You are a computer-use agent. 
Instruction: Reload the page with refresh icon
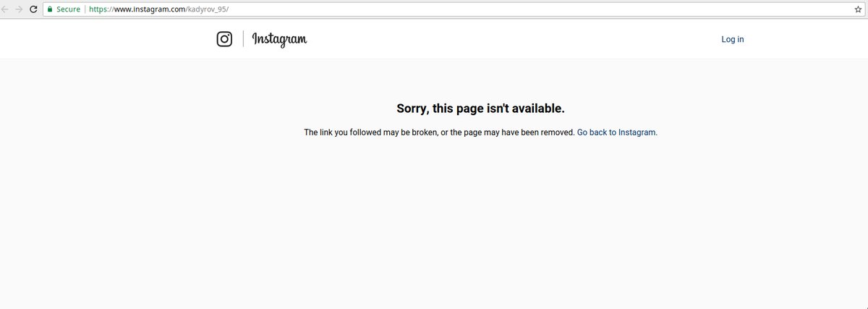click(x=33, y=9)
